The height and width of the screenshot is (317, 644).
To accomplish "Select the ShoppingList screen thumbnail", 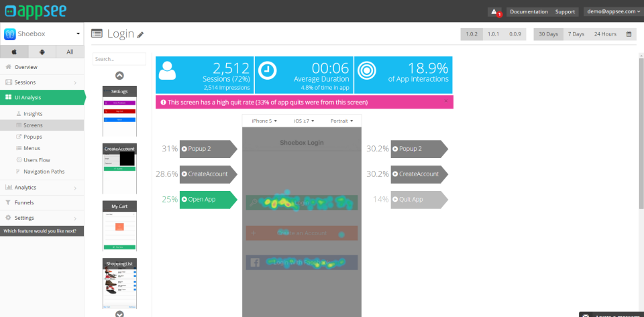I will point(119,283).
